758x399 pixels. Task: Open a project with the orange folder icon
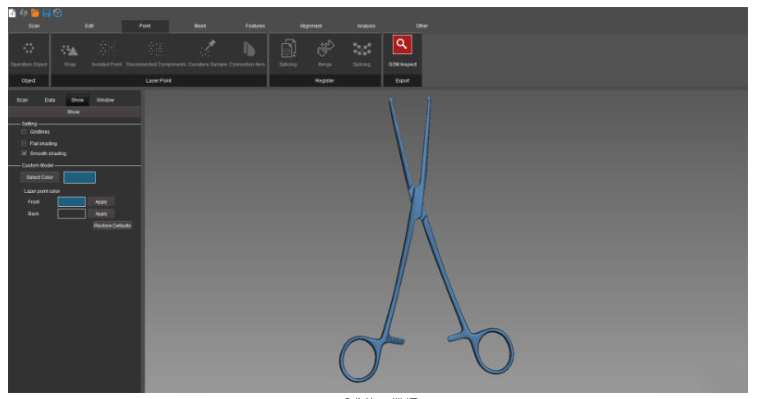point(35,13)
